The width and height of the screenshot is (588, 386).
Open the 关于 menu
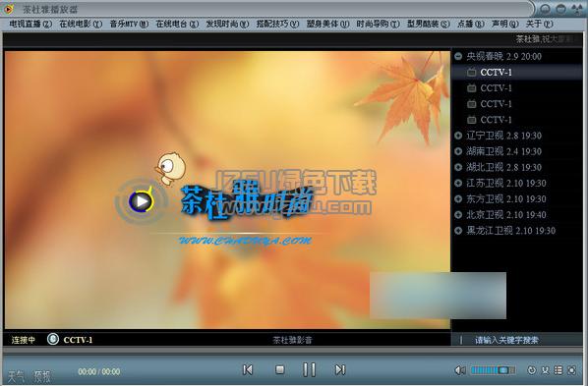(539, 24)
